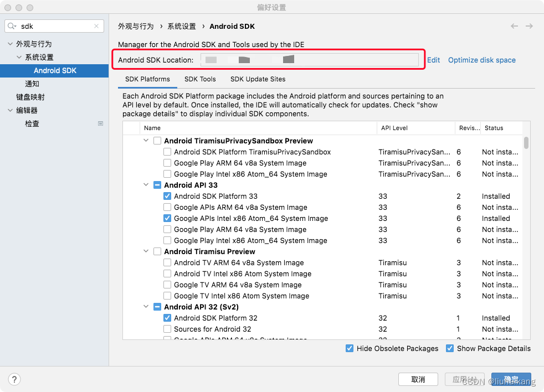
Task: Disable Hide Obsolete Packages option
Action: (350, 348)
